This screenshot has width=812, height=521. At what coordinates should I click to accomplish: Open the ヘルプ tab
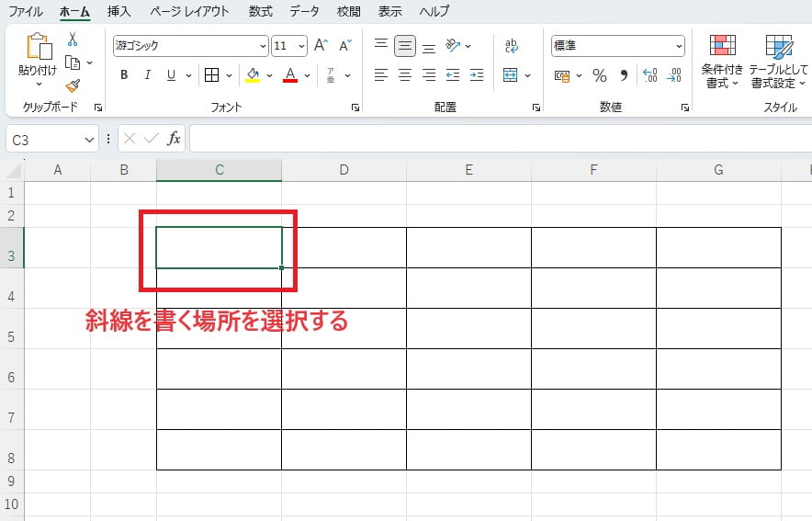coord(434,11)
